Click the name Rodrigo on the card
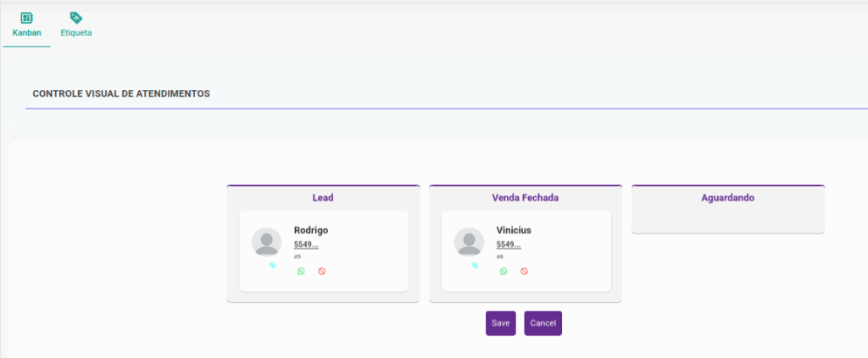Image resolution: width=868 pixels, height=358 pixels. [x=311, y=230]
